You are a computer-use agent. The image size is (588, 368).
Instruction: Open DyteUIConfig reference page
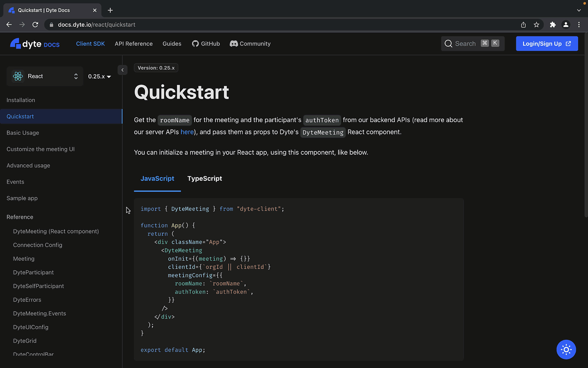31,327
